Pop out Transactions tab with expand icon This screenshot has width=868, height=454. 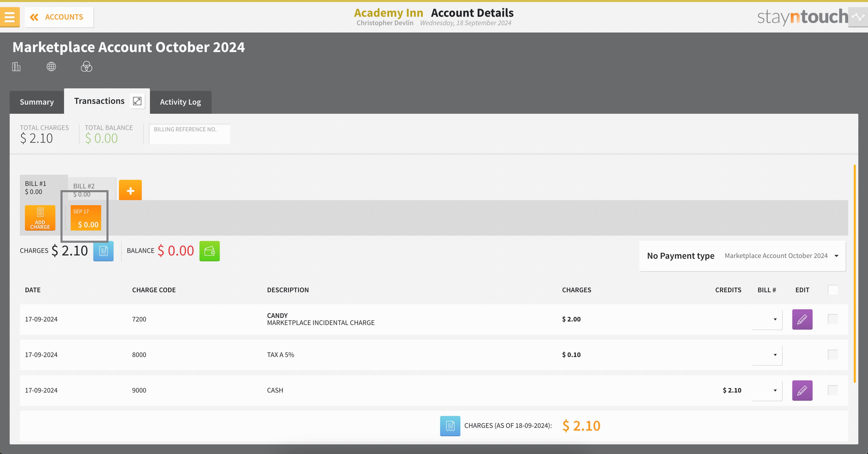tap(137, 101)
